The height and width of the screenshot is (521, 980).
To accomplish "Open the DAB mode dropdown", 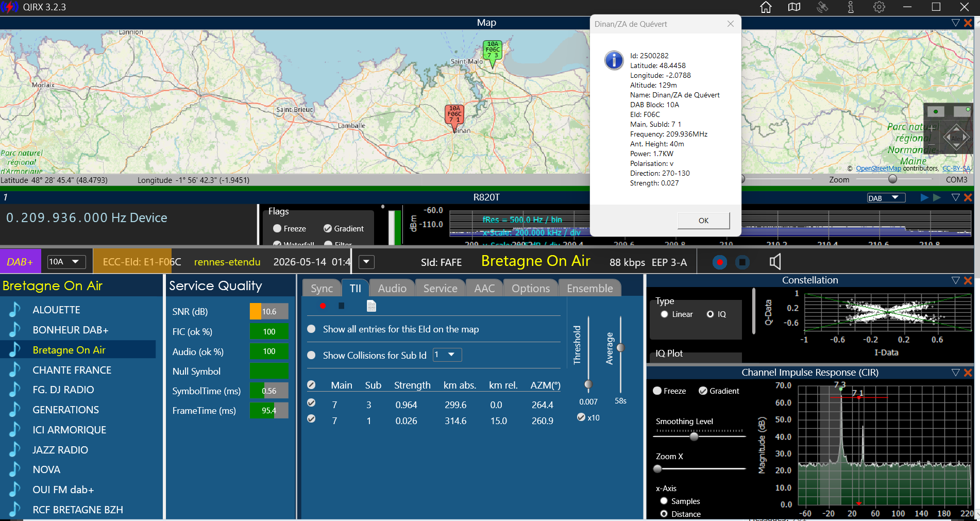I will pyautogui.click(x=886, y=198).
